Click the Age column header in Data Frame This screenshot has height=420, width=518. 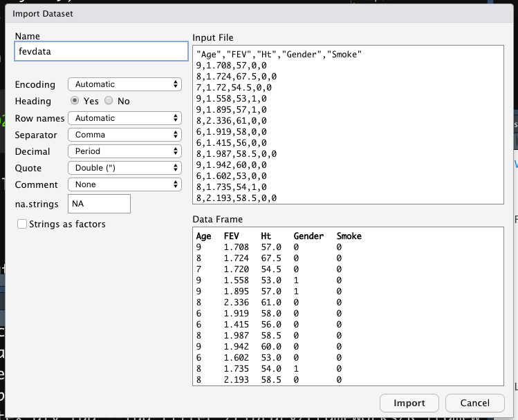204,236
